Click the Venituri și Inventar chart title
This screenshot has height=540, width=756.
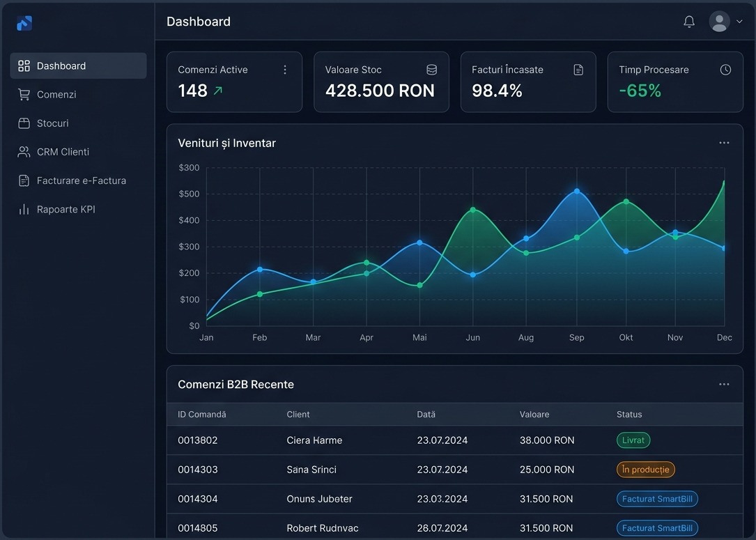(226, 144)
